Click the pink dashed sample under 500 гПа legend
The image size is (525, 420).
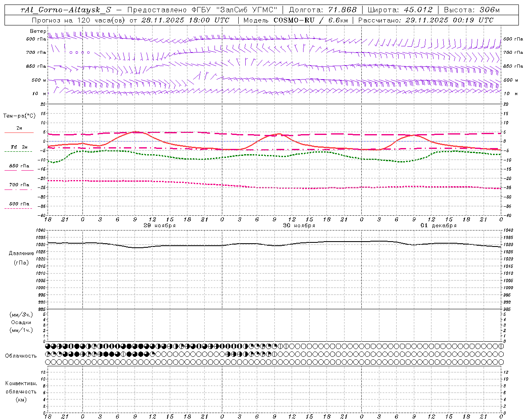pos(18,208)
